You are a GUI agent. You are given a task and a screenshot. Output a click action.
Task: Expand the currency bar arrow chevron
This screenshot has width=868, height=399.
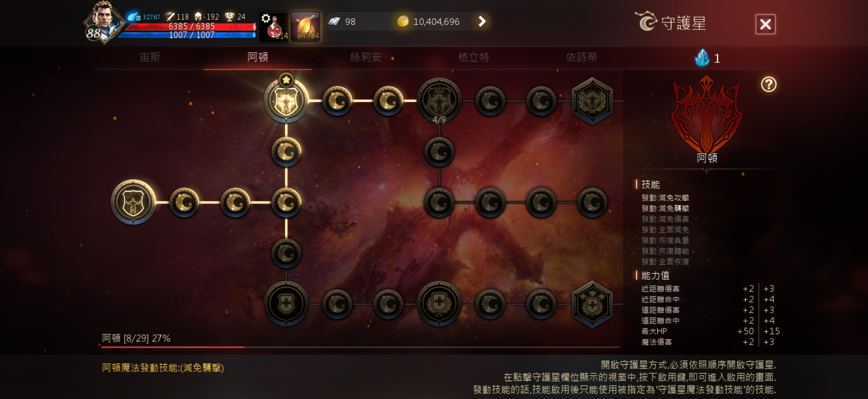click(x=482, y=22)
